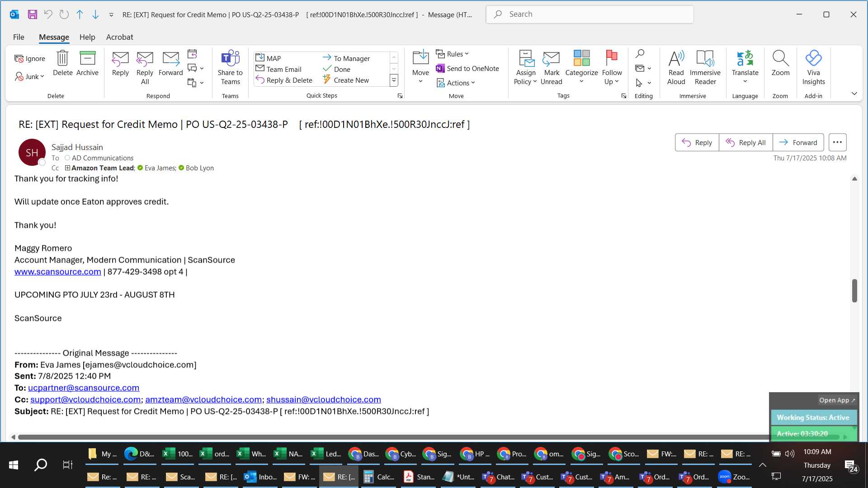
Task: Open Zoom from the taskbar
Action: coord(734,477)
